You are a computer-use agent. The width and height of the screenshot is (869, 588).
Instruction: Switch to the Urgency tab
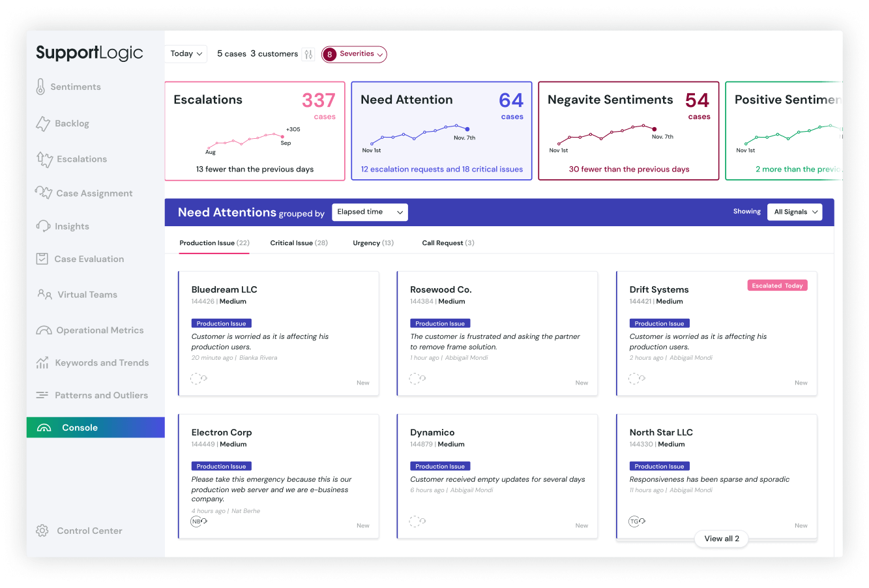(373, 243)
